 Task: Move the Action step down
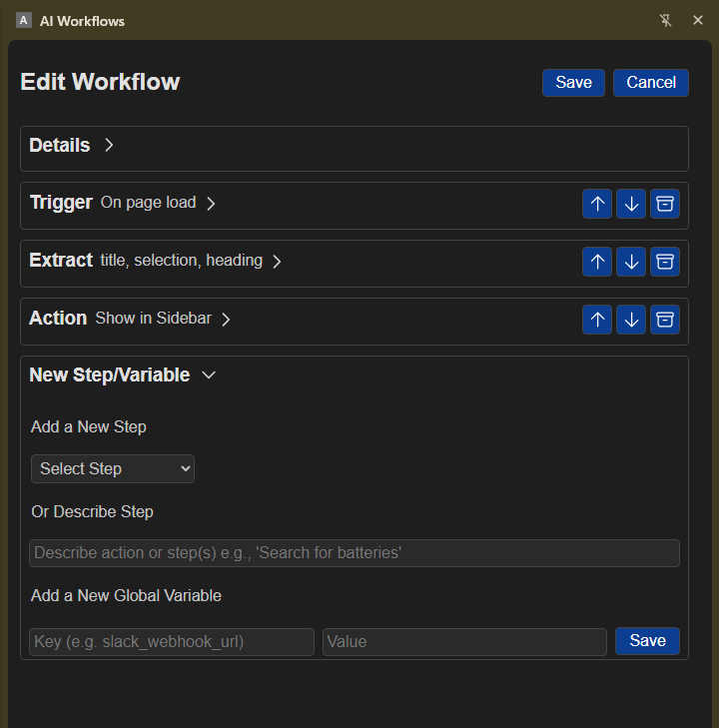(631, 320)
